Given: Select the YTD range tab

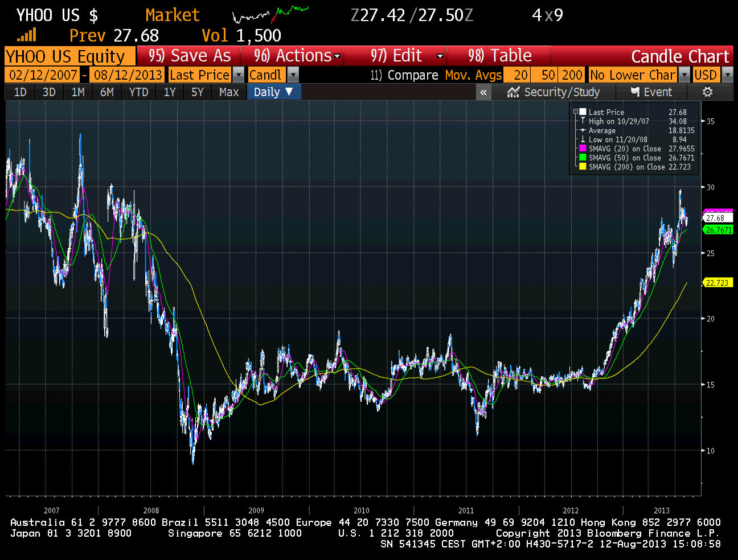Looking at the screenshot, I should point(138,92).
